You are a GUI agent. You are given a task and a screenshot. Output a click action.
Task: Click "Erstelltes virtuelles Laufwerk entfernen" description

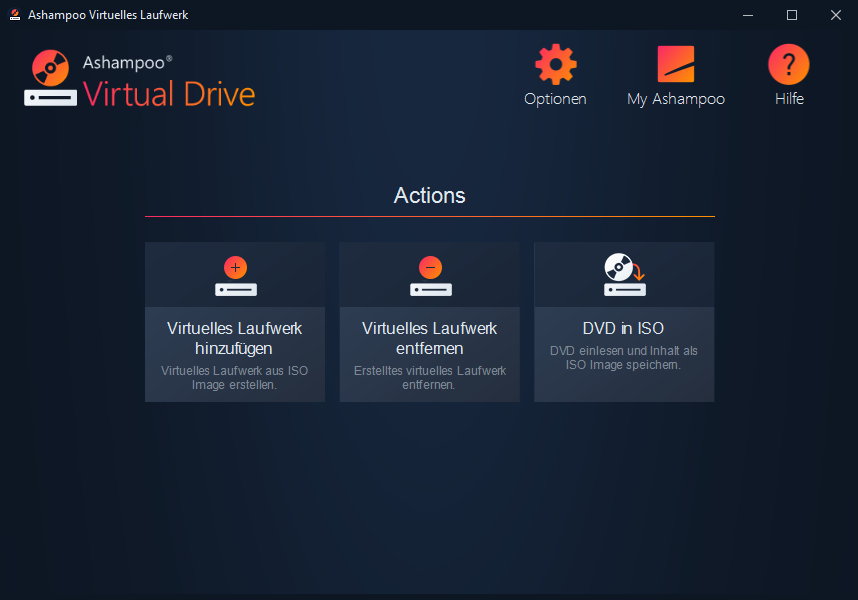430,377
